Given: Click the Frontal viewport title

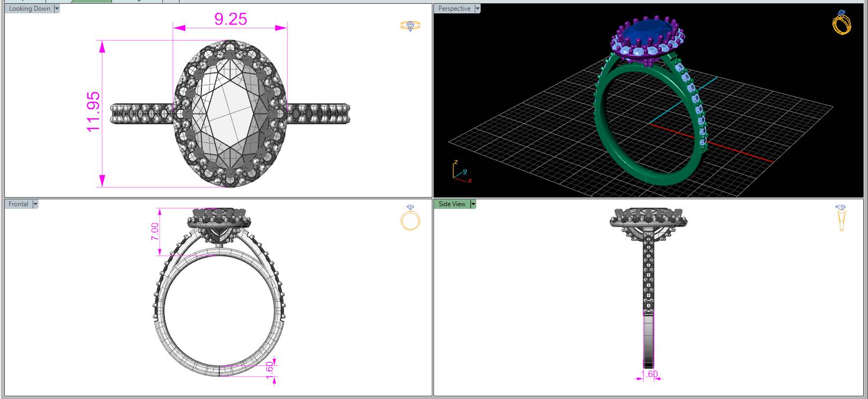Looking at the screenshot, I should click(19, 204).
